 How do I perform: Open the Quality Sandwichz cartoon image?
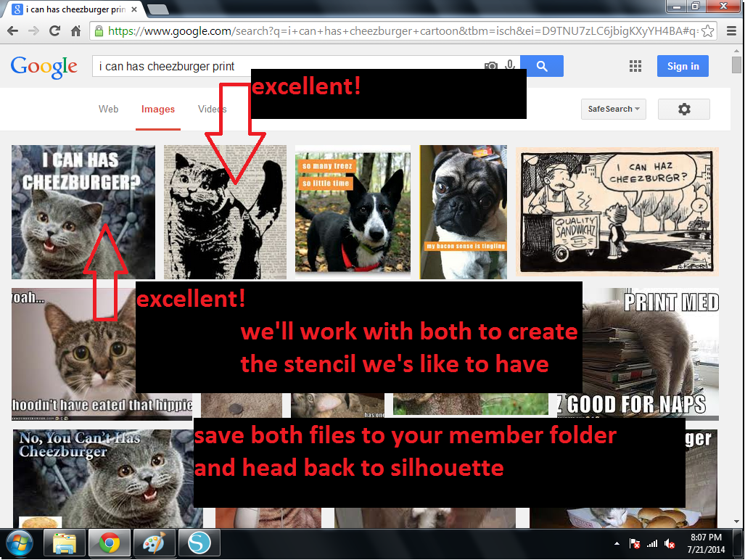[x=617, y=212]
